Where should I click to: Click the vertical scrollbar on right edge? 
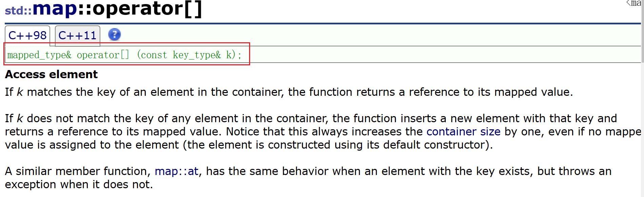(642, 30)
